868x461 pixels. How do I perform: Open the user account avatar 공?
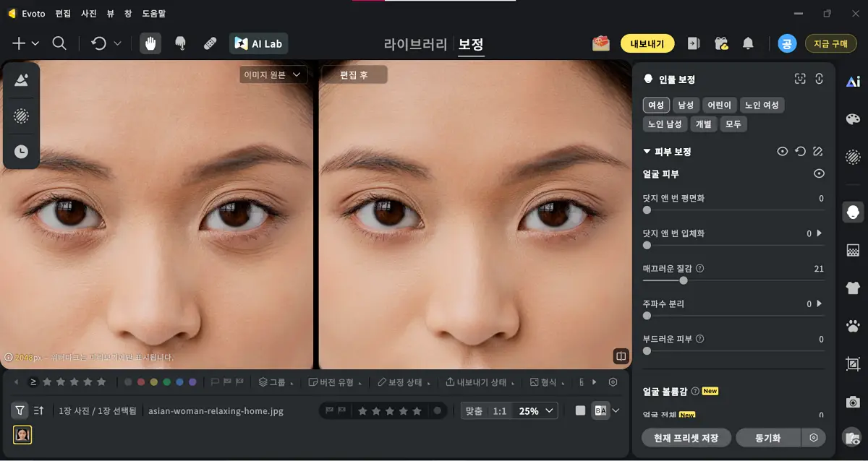tap(787, 43)
